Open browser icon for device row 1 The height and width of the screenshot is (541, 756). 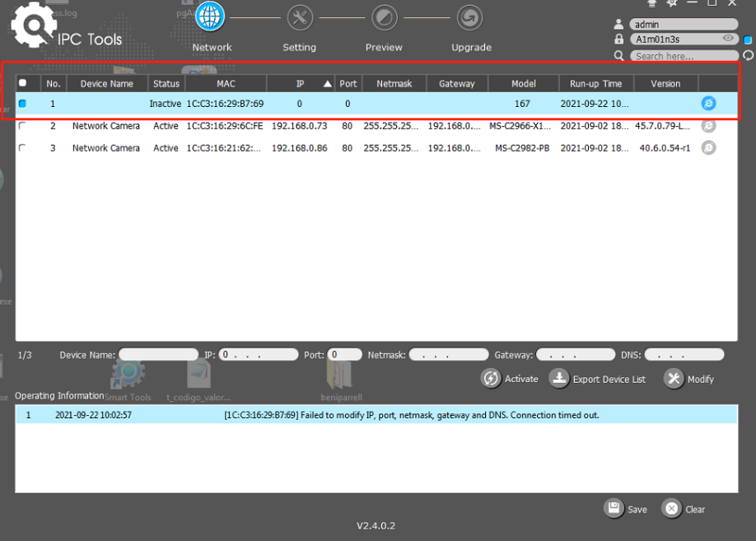tap(708, 103)
